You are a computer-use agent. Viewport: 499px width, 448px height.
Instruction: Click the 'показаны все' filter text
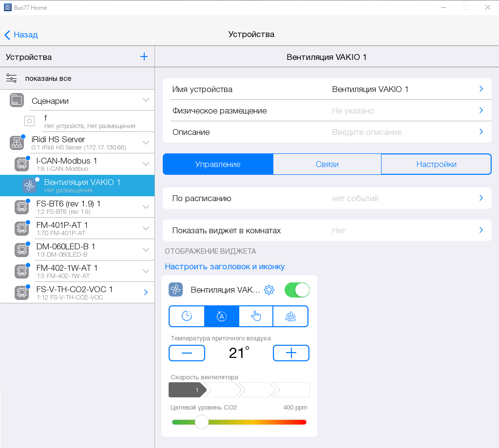48,78
